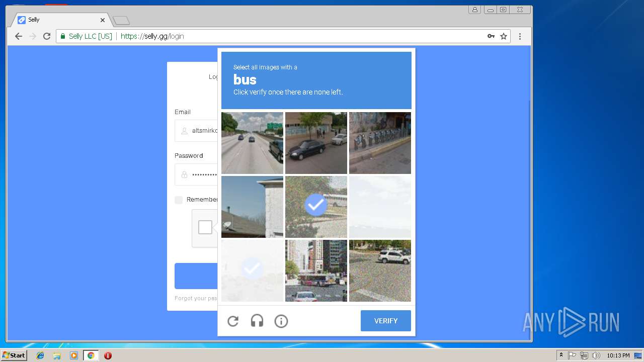Select the faded blank sky captcha tile
644x362 pixels.
pyautogui.click(x=380, y=207)
